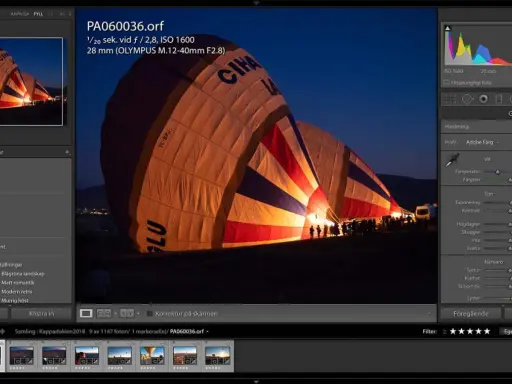Select the Spot Removal tool icon
The width and height of the screenshot is (512, 384).
coord(467,99)
